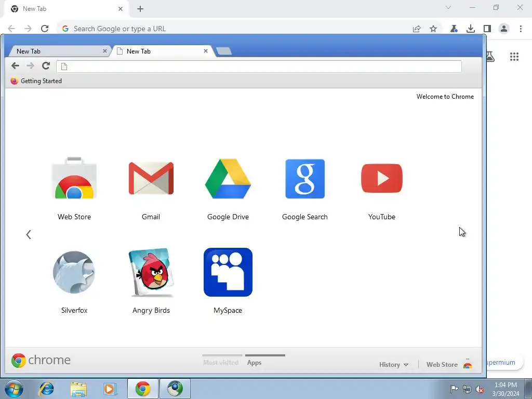Open the Getting Started bookmark
Viewport: 532px width, 399px height.
coord(36,81)
